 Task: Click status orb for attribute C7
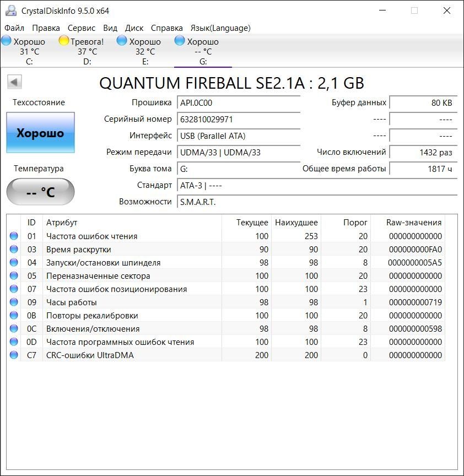14,355
